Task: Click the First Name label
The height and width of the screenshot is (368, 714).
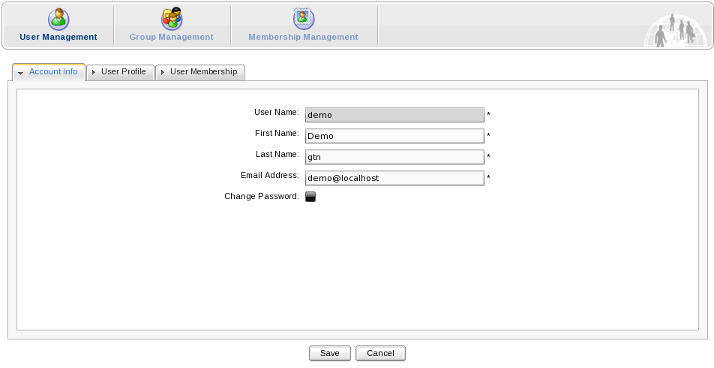Action: (x=277, y=133)
